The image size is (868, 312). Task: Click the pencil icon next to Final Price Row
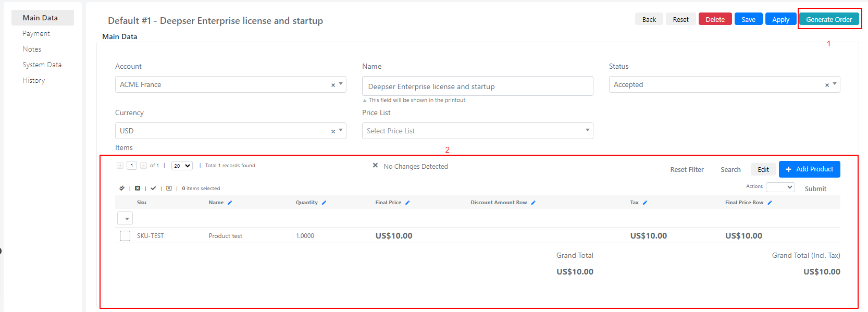[x=770, y=203]
